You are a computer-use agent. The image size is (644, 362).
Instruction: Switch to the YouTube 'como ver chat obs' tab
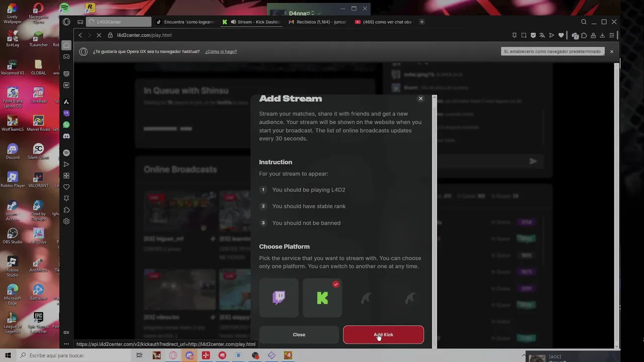(383, 22)
